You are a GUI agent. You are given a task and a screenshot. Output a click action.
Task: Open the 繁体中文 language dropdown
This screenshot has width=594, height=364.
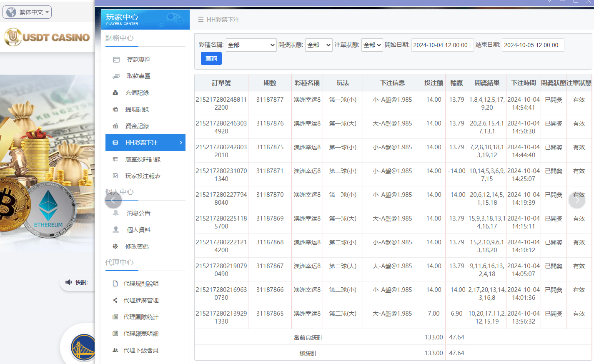click(x=27, y=12)
